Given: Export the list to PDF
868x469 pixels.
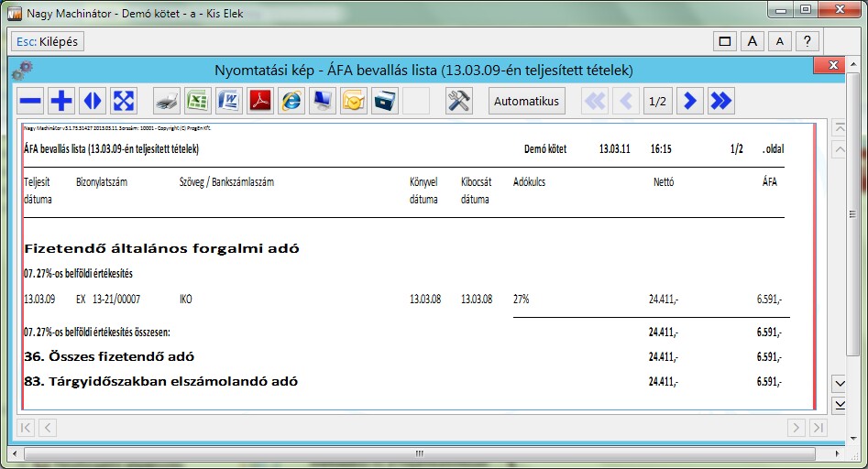Looking at the screenshot, I should [x=260, y=101].
